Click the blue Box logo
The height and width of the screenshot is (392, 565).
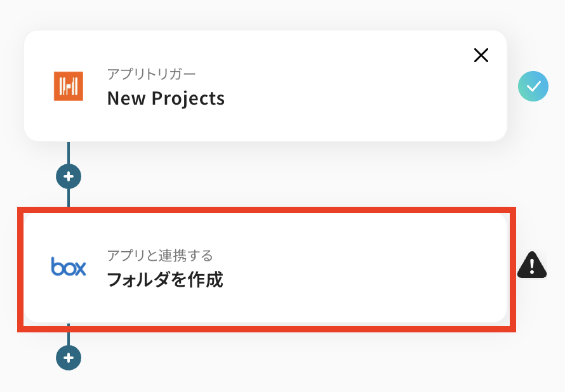[x=69, y=267]
